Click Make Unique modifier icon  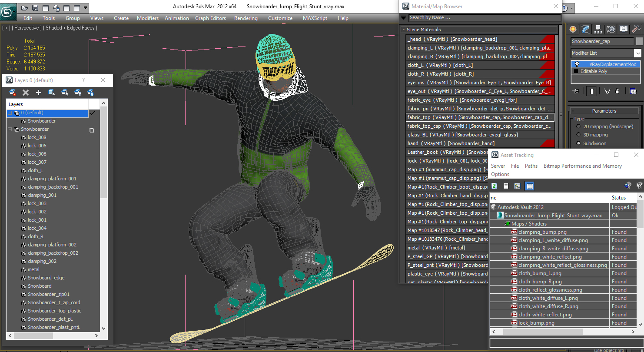pyautogui.click(x=607, y=91)
